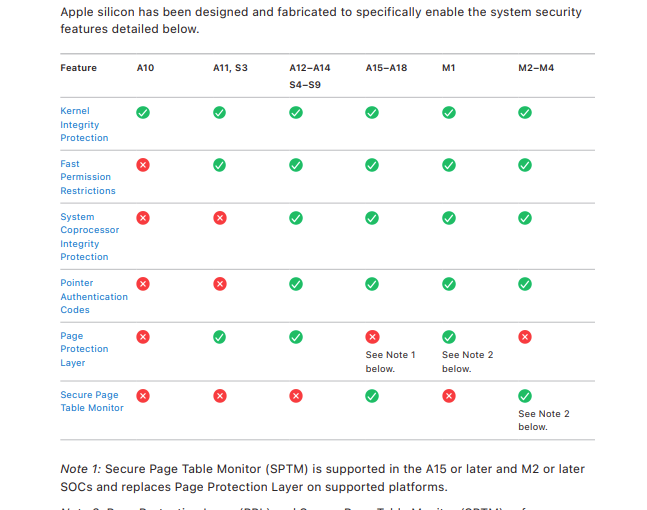
Task: Click the red X for Fast Permission A10
Action: 143,165
